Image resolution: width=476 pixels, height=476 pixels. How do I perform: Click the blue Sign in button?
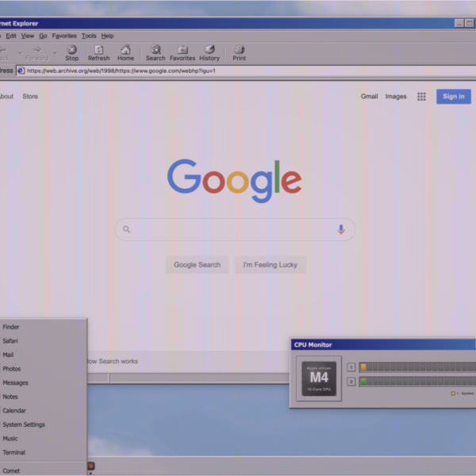click(454, 97)
